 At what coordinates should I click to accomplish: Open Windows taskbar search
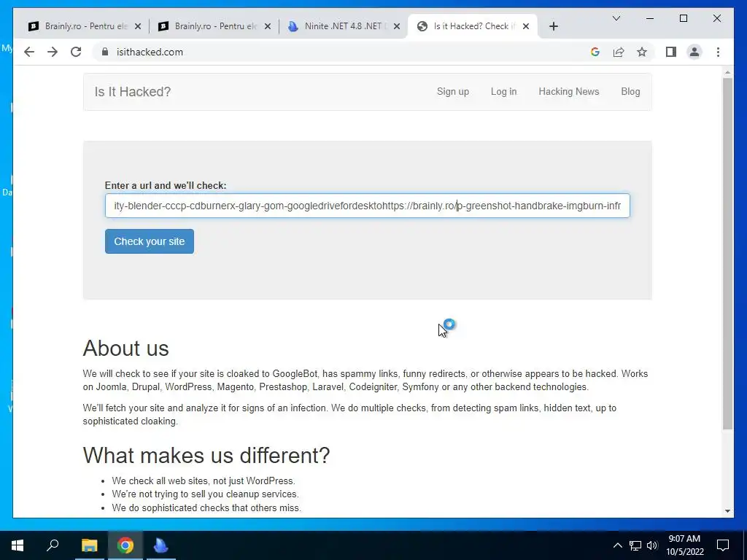click(53, 545)
